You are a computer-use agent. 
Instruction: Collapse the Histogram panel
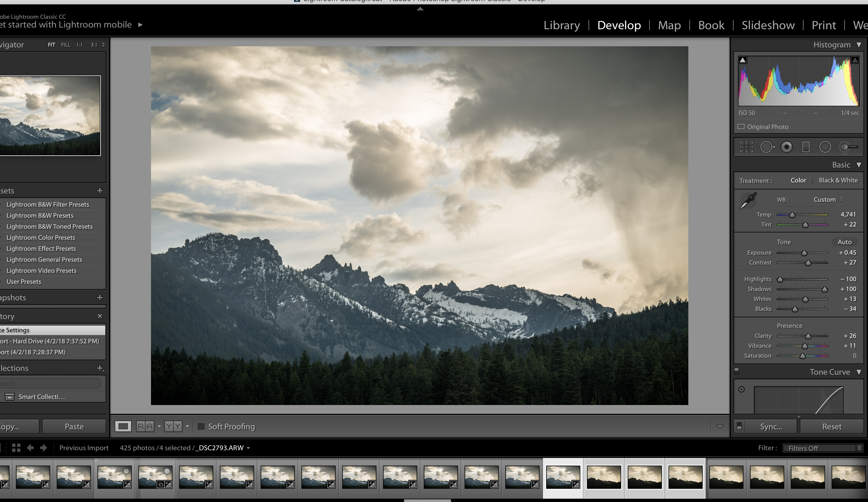click(859, 45)
